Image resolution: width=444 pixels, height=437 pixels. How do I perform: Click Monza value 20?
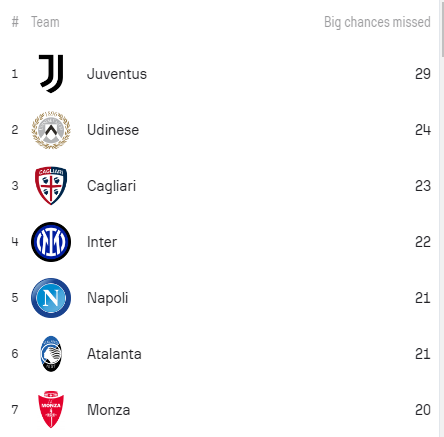423,410
